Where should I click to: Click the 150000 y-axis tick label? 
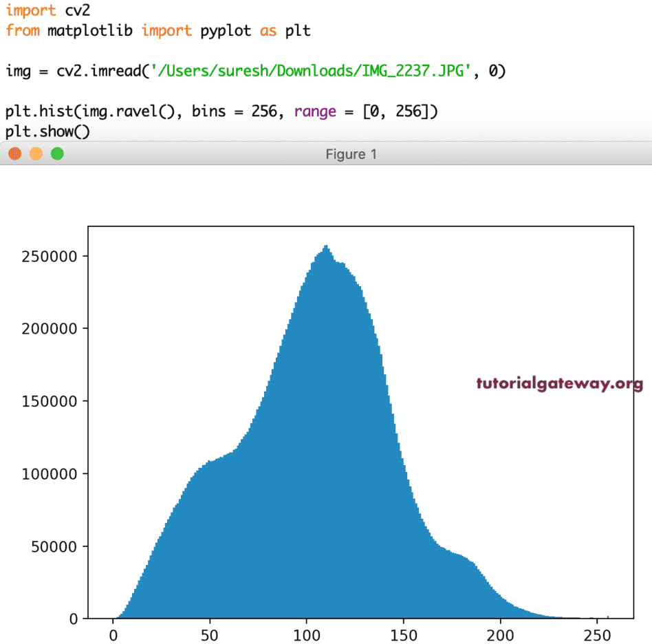click(x=50, y=401)
